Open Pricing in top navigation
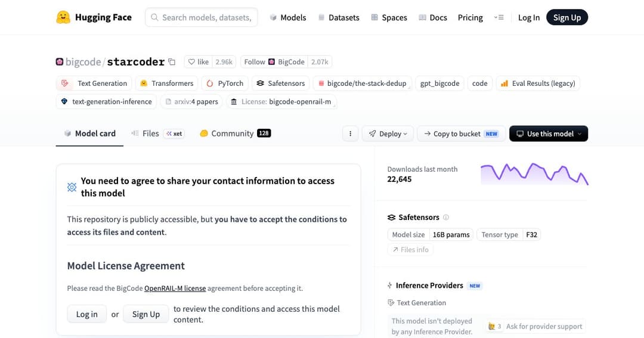 click(x=470, y=17)
